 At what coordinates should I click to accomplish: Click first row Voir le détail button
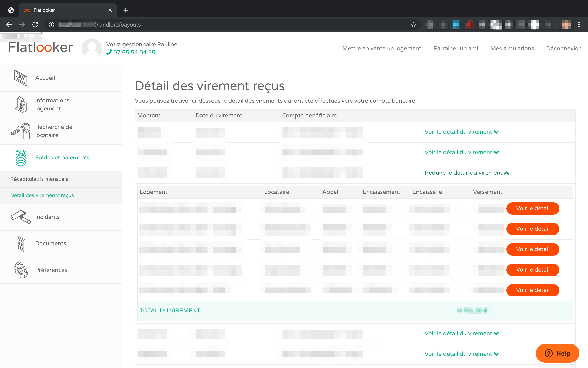point(533,208)
